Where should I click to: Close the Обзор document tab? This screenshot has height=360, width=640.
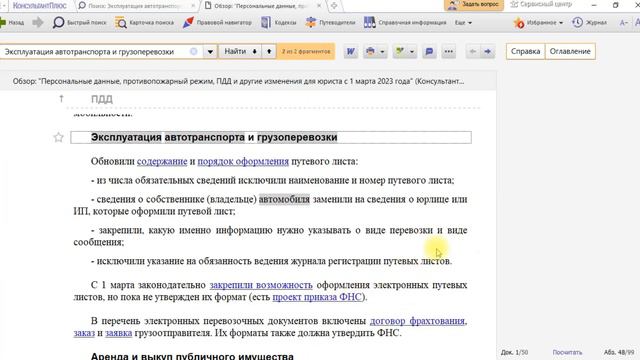pos(319,6)
